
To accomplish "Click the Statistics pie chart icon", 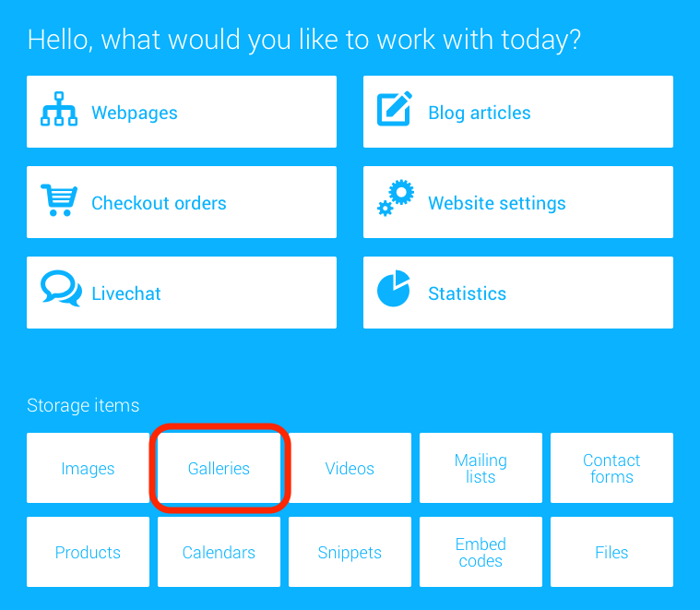I will (x=394, y=289).
